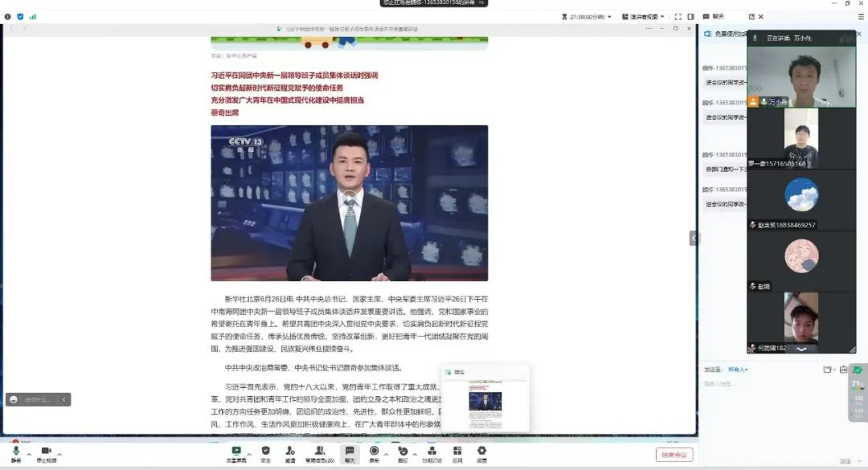The height and width of the screenshot is (470, 868).
Task: Toggle the side panel layout icon
Action: [690, 16]
